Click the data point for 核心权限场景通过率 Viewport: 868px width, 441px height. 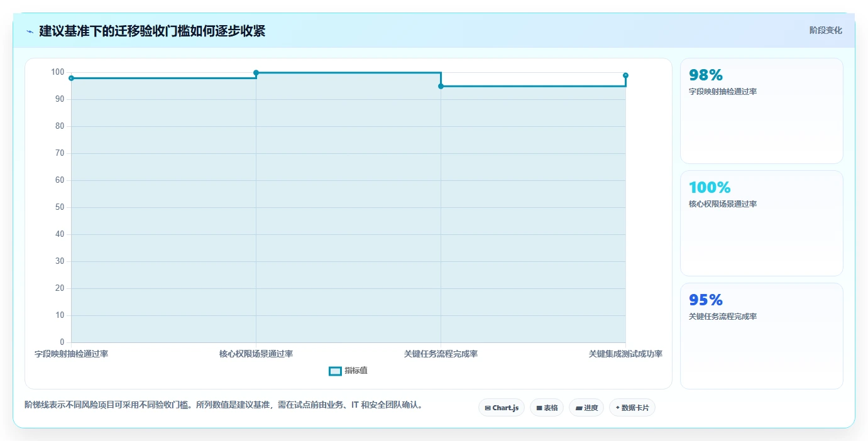click(x=256, y=73)
